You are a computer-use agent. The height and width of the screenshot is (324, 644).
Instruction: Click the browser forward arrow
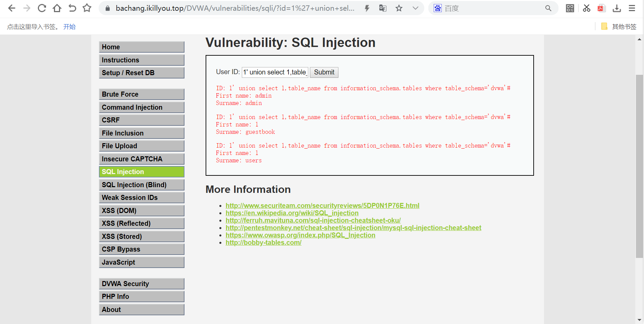pyautogui.click(x=27, y=8)
